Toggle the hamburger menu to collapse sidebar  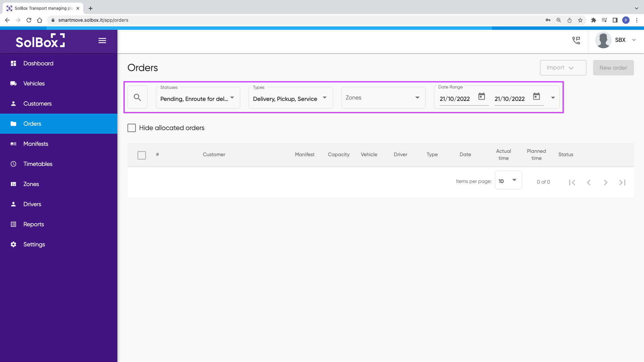[102, 41]
